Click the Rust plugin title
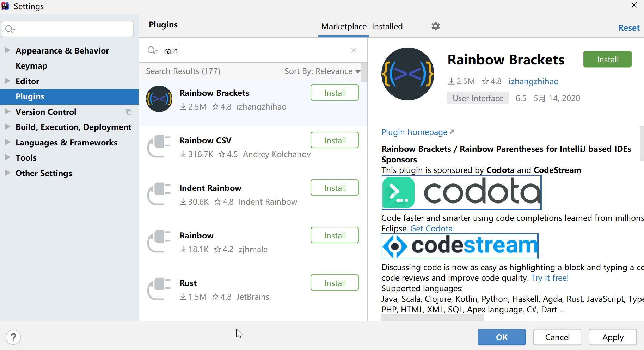The width and height of the screenshot is (644, 350). pos(188,283)
